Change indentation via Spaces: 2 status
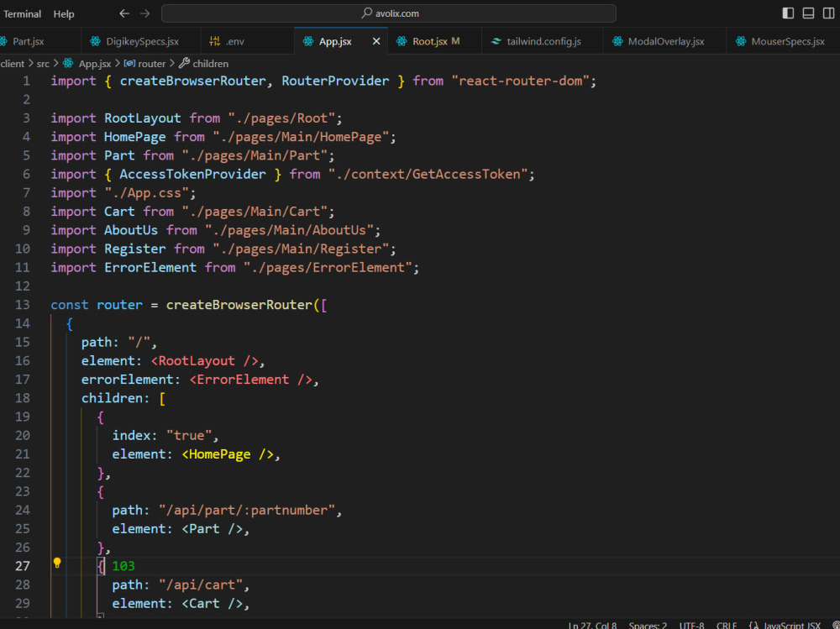 coord(648,626)
